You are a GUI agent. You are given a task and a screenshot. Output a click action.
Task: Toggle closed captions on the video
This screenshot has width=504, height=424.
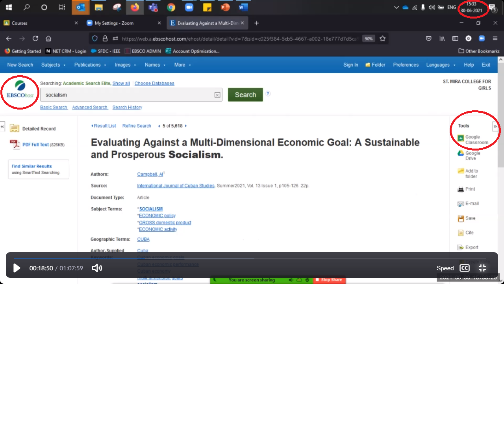464,268
